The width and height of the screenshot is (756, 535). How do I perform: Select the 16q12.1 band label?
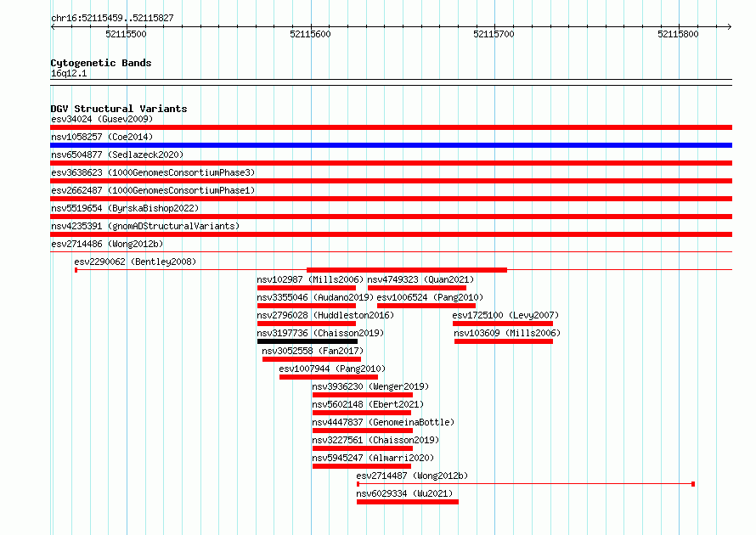69,73
